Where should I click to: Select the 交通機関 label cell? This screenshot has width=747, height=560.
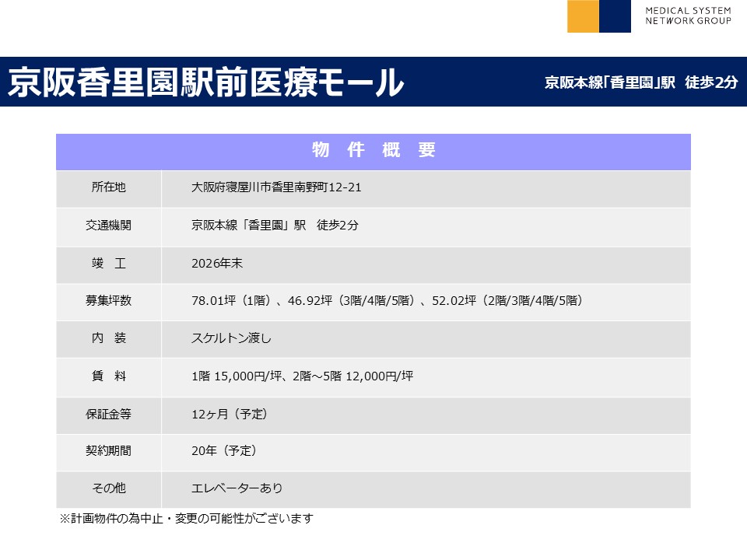pos(108,226)
